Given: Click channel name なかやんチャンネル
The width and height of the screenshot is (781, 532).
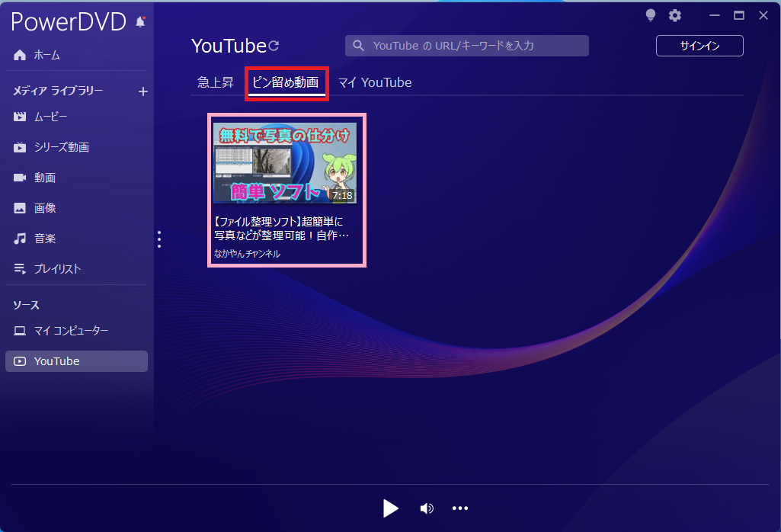Looking at the screenshot, I should [x=247, y=254].
